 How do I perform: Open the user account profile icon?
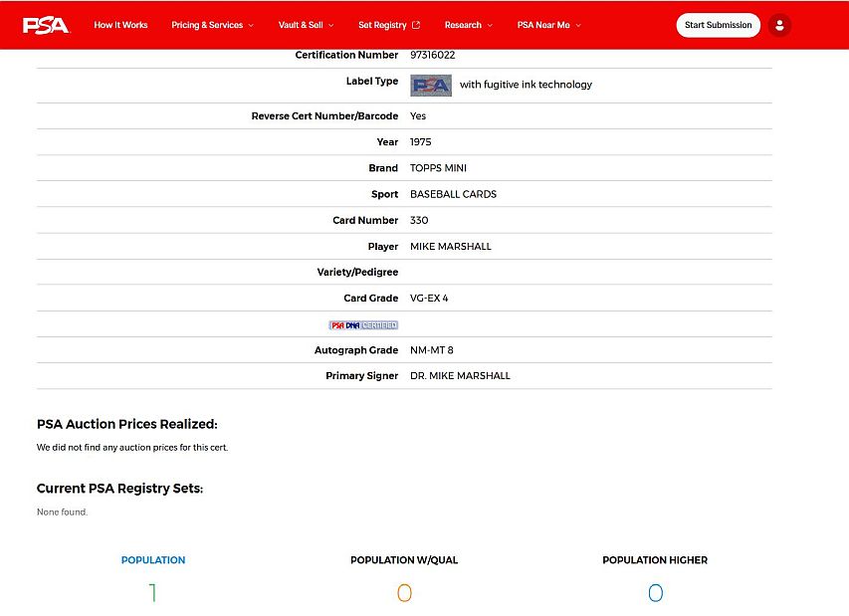coord(779,25)
